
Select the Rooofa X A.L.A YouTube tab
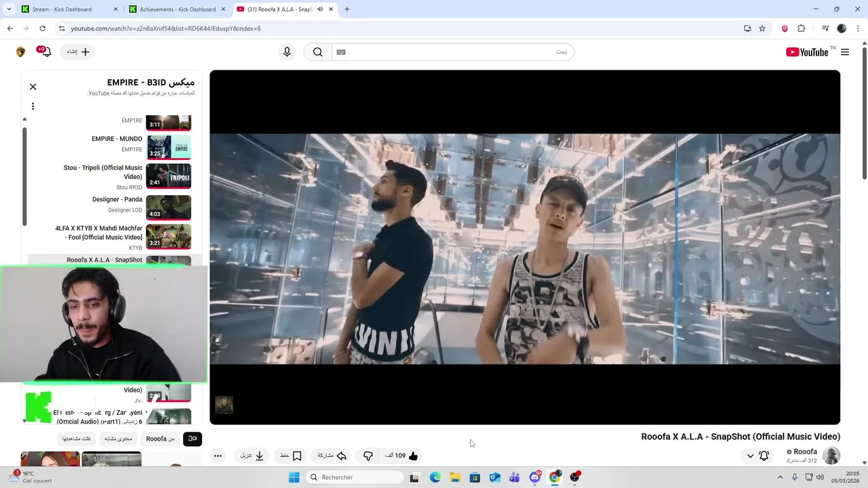pos(286,9)
